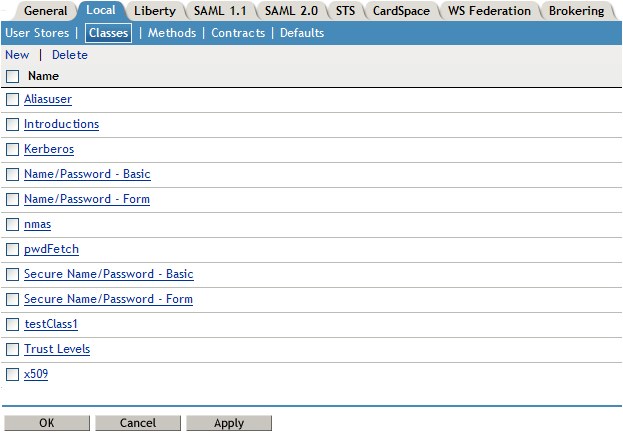The width and height of the screenshot is (623, 433).
Task: Open the Defaults sub-tab
Action: 302,33
